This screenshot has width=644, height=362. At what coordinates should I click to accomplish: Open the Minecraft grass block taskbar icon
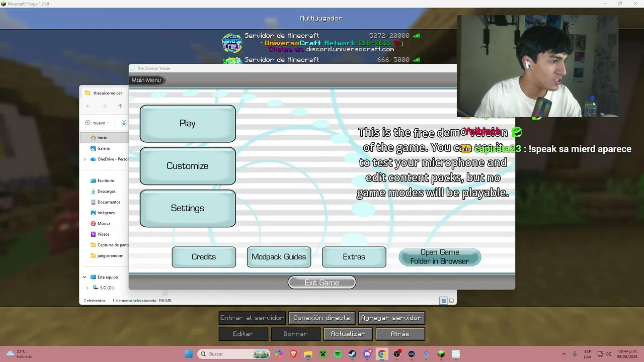[441, 354]
